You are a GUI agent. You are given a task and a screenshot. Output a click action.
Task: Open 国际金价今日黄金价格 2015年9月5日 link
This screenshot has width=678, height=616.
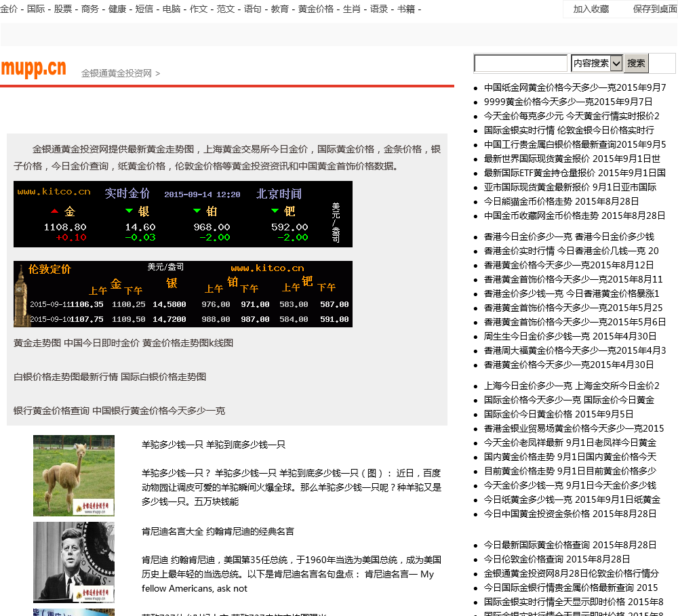point(559,414)
